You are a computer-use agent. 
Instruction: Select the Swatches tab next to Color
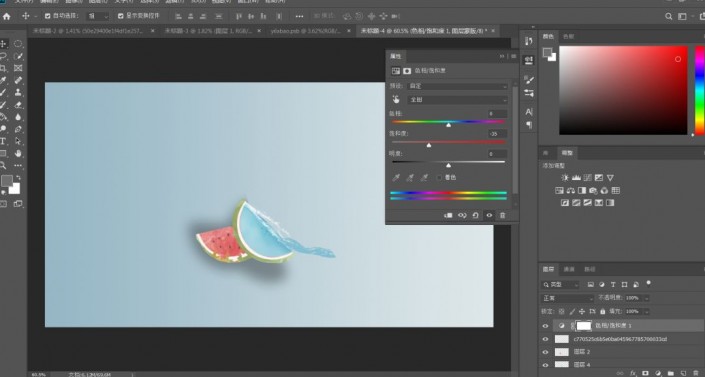569,36
